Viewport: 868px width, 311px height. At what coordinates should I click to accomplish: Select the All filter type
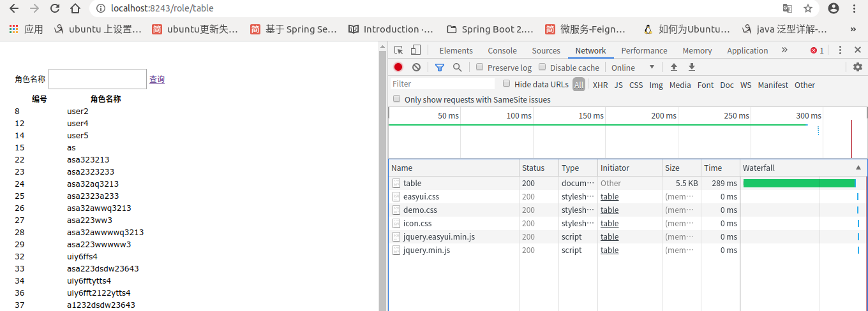[x=579, y=85]
